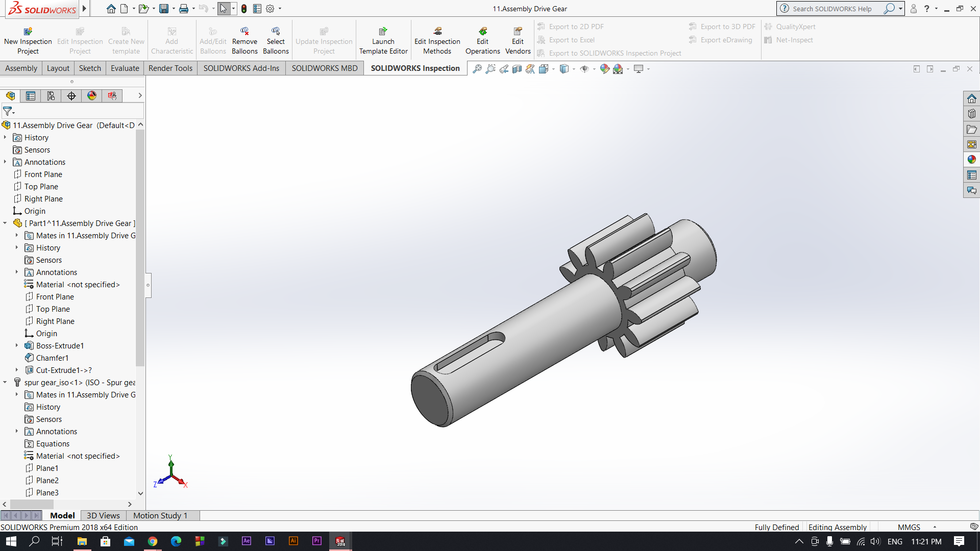Open Appearances in the task pane
The width and height of the screenshot is (980, 551).
point(971,160)
